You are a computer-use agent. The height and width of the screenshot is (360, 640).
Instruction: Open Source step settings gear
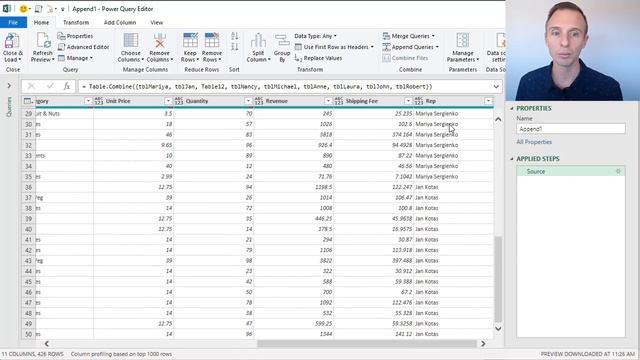tap(618, 171)
